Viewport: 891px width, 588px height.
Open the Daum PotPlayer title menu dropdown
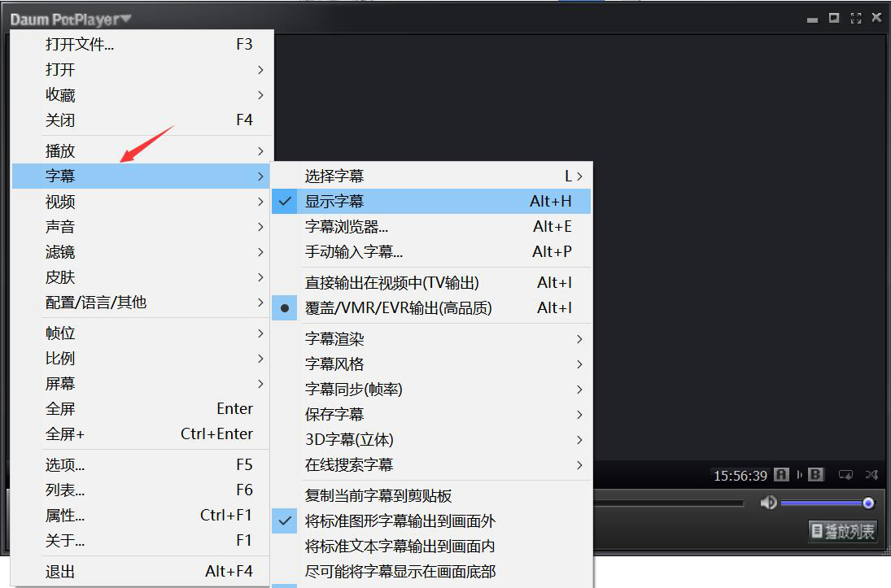[71, 20]
